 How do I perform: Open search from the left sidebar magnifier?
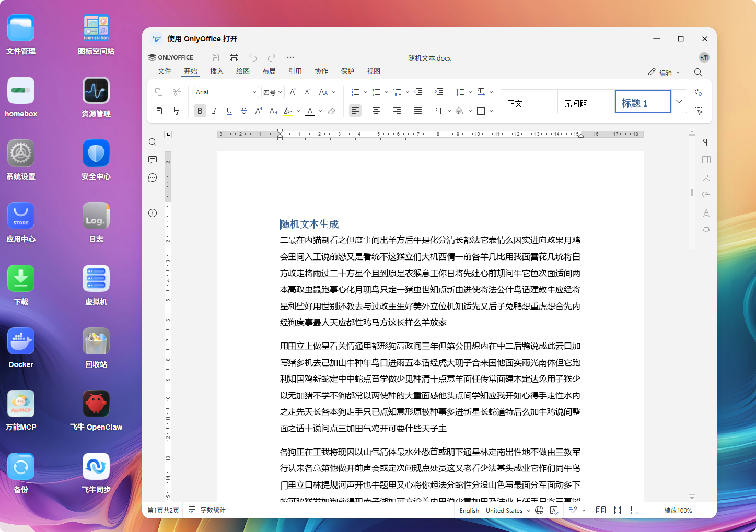(153, 142)
